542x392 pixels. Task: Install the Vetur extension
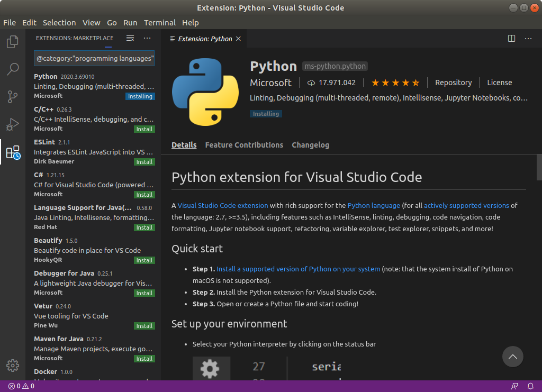[x=144, y=326]
